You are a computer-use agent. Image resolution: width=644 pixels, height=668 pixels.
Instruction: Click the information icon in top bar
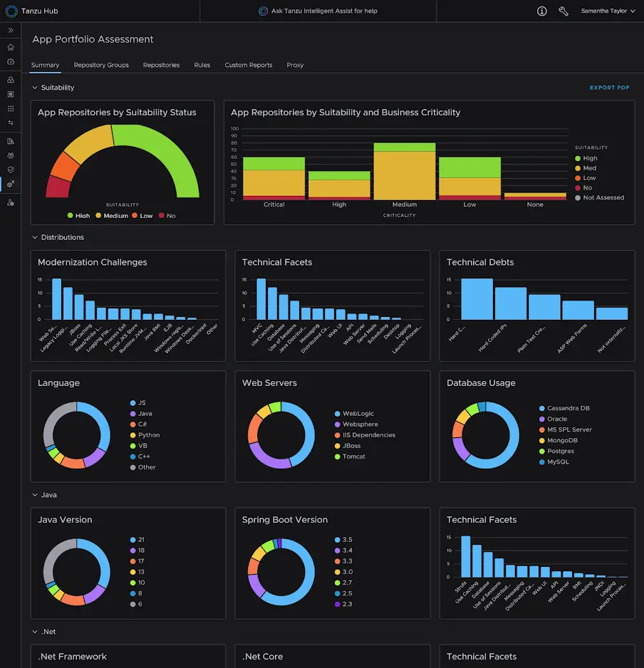542,11
